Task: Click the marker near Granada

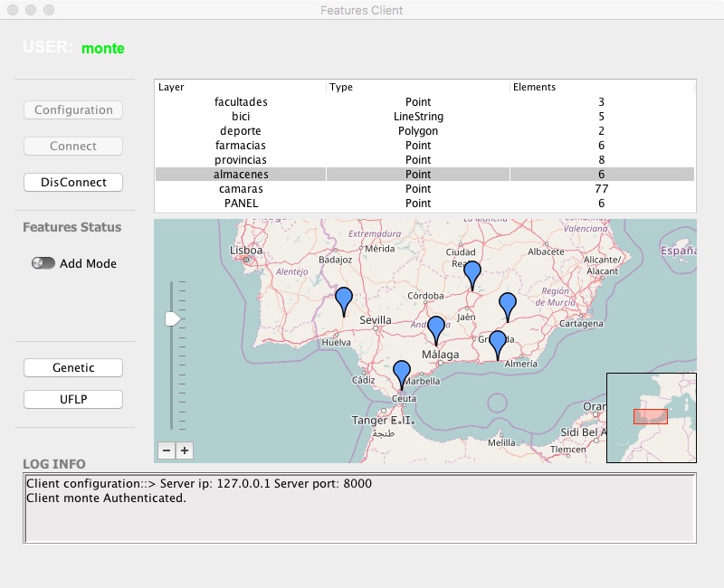Action: click(497, 337)
